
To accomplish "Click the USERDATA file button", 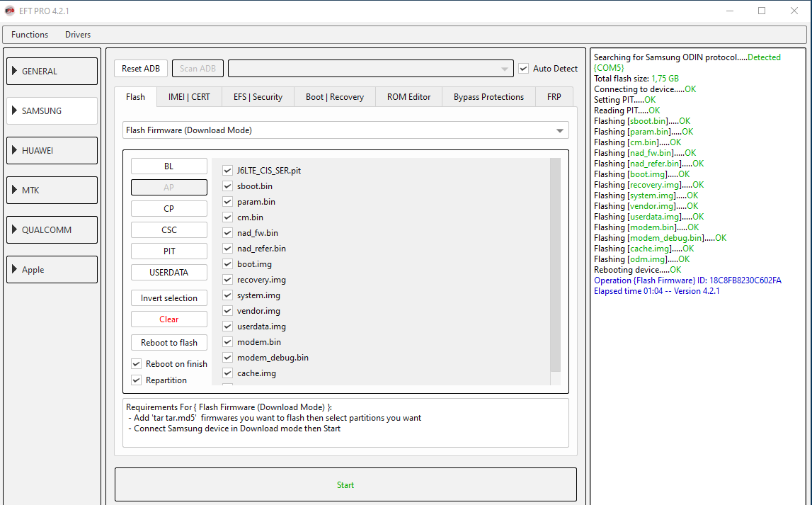I will pyautogui.click(x=168, y=273).
